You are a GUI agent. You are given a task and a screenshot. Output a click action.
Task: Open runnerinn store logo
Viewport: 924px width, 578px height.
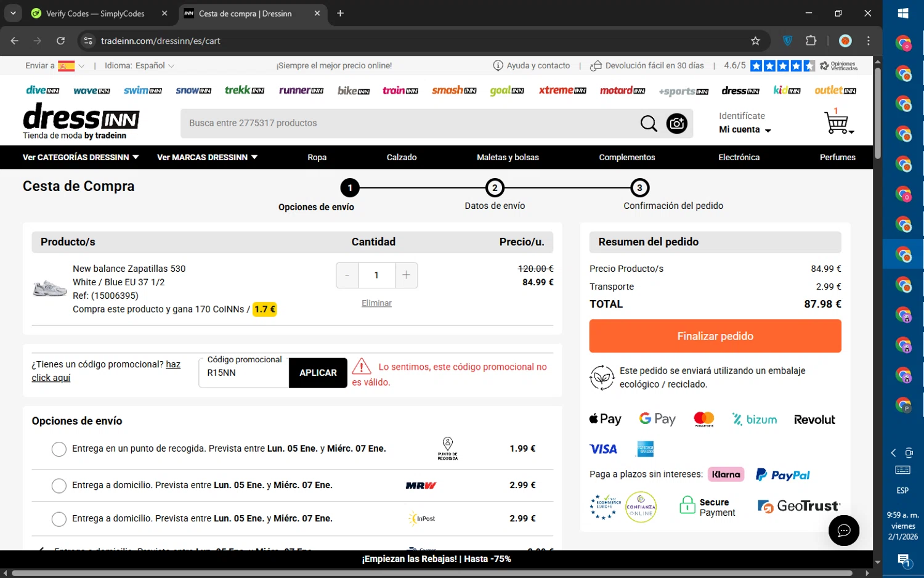[301, 91]
